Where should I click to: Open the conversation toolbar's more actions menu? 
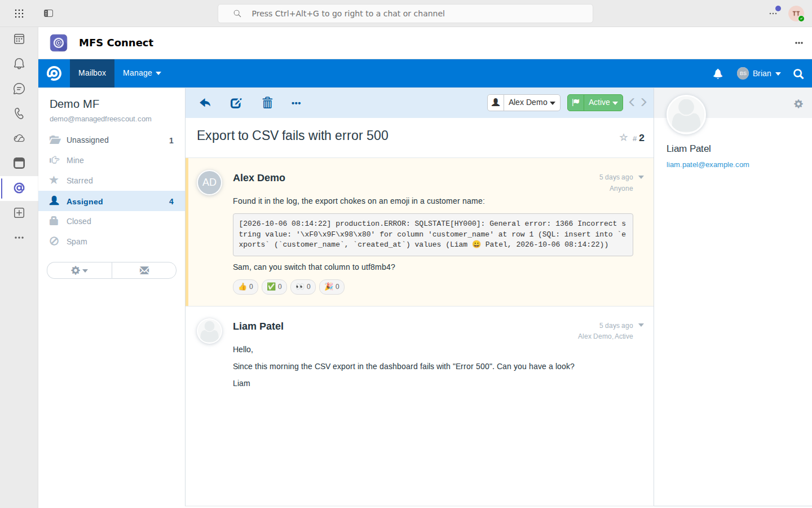pos(296,103)
